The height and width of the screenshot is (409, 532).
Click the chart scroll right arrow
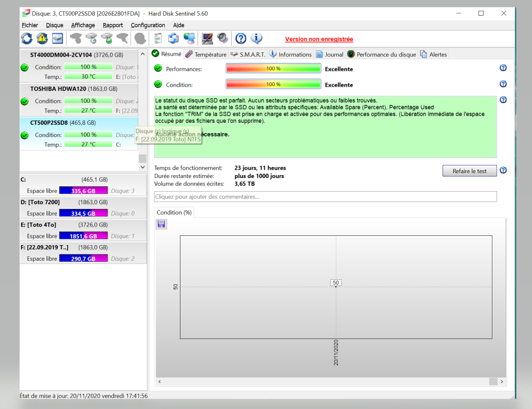(502, 382)
